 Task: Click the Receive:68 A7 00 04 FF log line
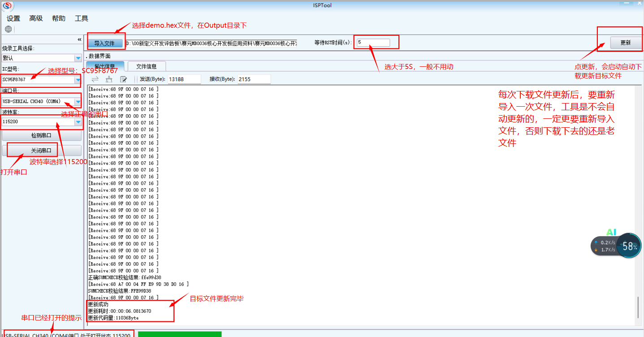138,284
